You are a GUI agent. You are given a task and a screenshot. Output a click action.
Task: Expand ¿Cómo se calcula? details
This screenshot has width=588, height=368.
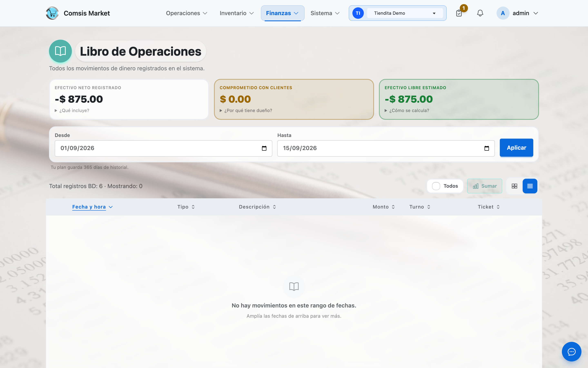point(407,110)
